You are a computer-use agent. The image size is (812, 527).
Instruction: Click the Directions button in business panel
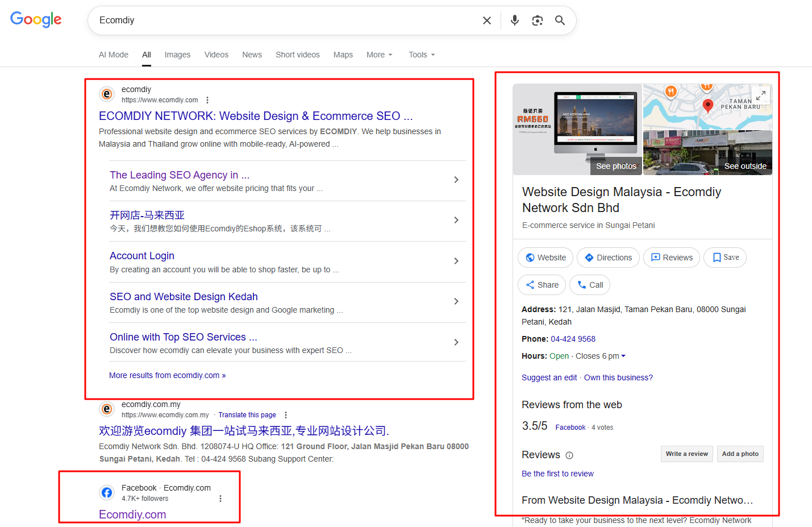click(x=608, y=258)
